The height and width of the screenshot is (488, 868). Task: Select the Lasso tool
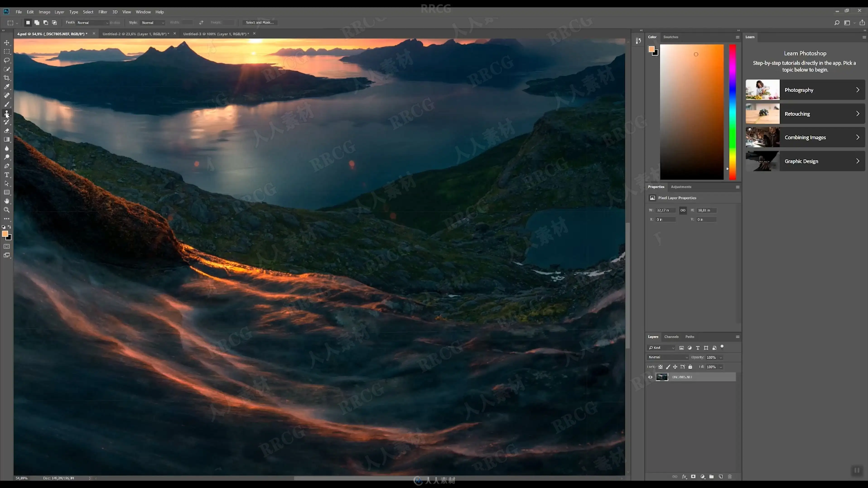pos(7,60)
